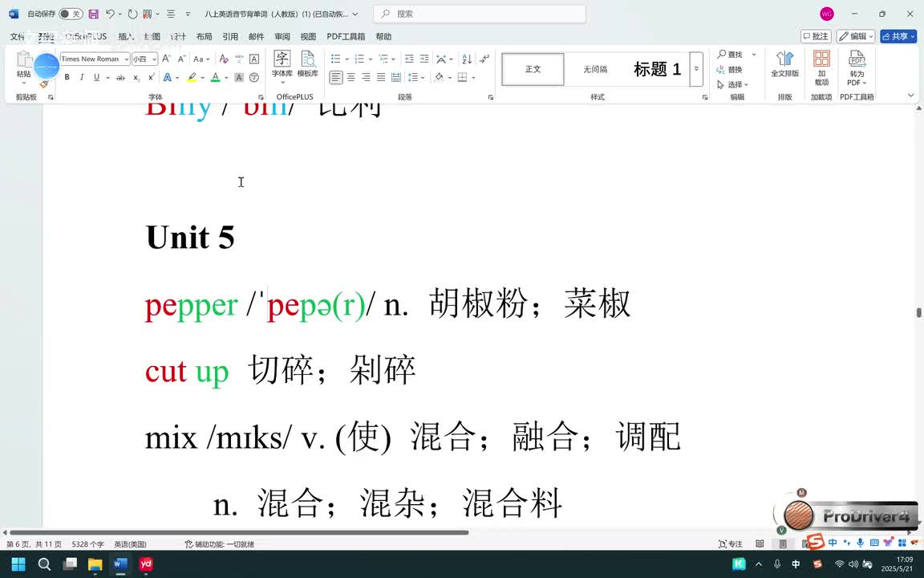Click the right text alignment icon
The width and height of the screenshot is (924, 578).
(366, 77)
